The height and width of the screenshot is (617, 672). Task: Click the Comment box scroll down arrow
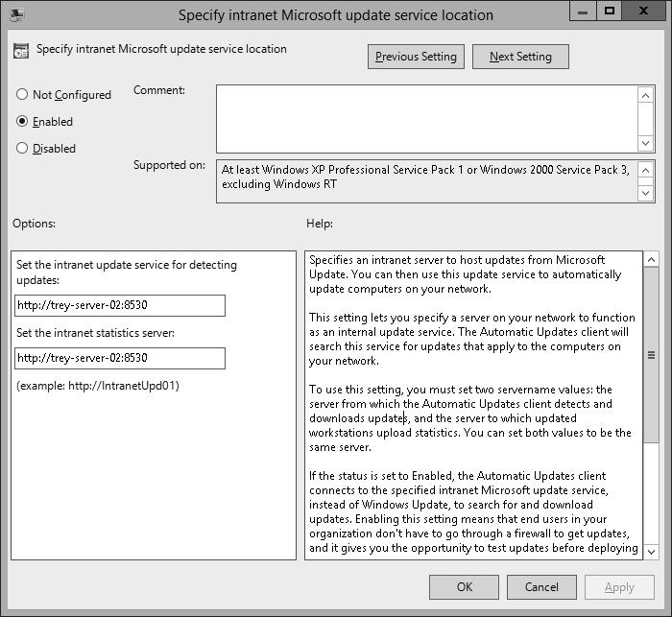point(645,143)
